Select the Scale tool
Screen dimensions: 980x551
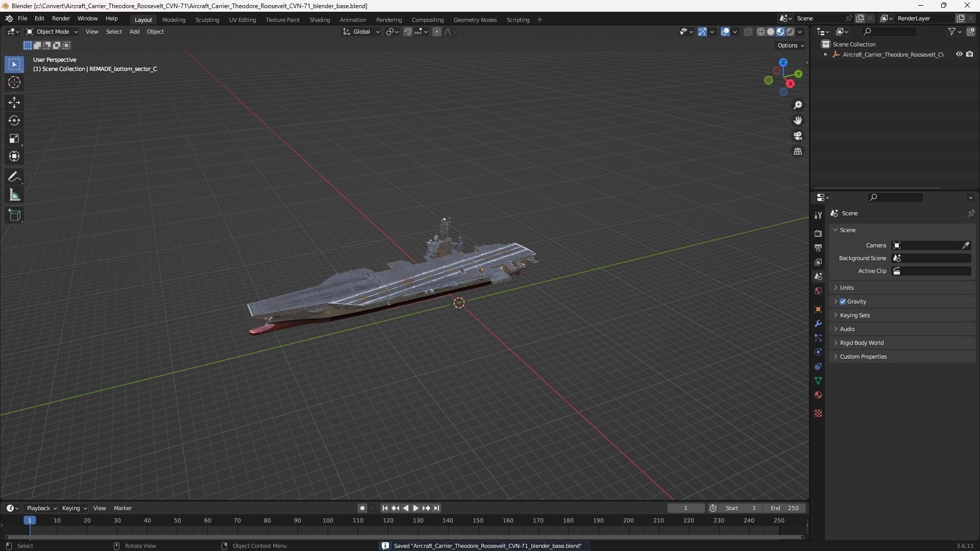(14, 138)
